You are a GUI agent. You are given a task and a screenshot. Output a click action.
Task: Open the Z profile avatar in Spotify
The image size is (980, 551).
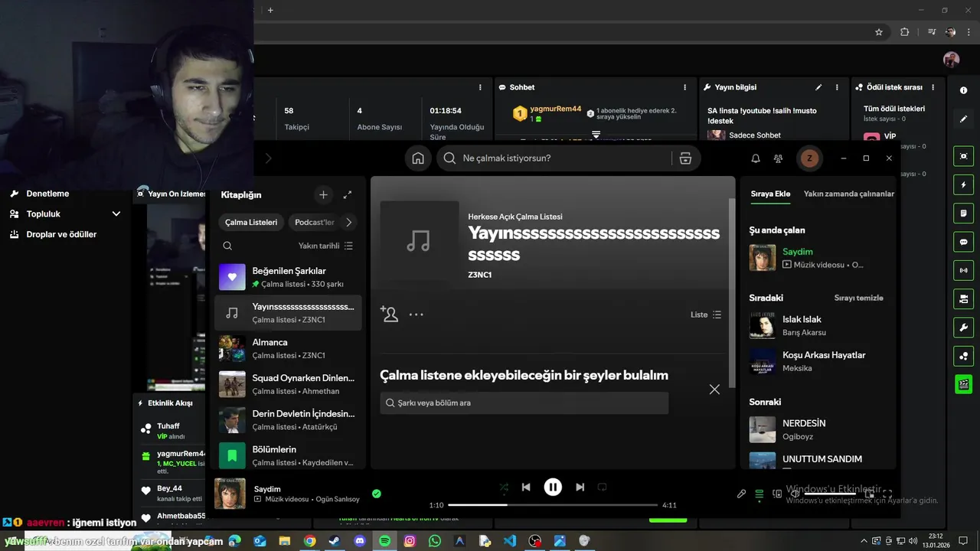[x=809, y=158]
